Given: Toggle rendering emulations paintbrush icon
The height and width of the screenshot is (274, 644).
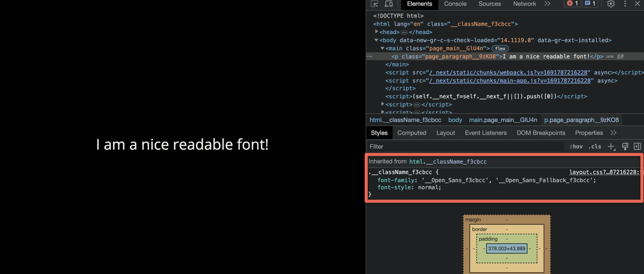Looking at the screenshot, I should tap(625, 146).
